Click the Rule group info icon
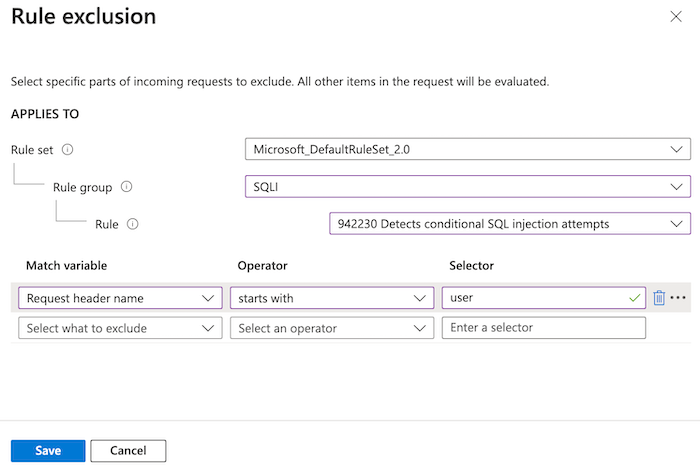The width and height of the screenshot is (700, 473). pos(127,187)
